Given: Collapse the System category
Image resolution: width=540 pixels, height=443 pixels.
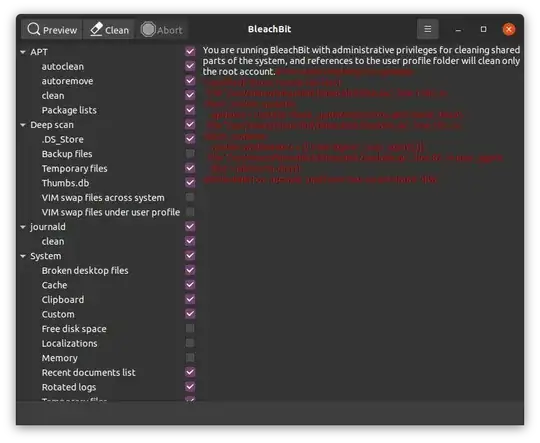Looking at the screenshot, I should click(x=23, y=256).
